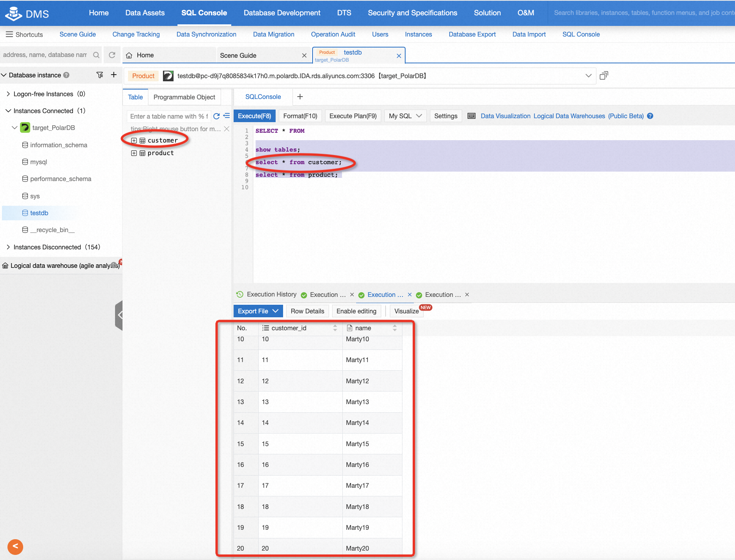This screenshot has width=735, height=560.
Task: Click the instance address search field
Action: click(45, 55)
